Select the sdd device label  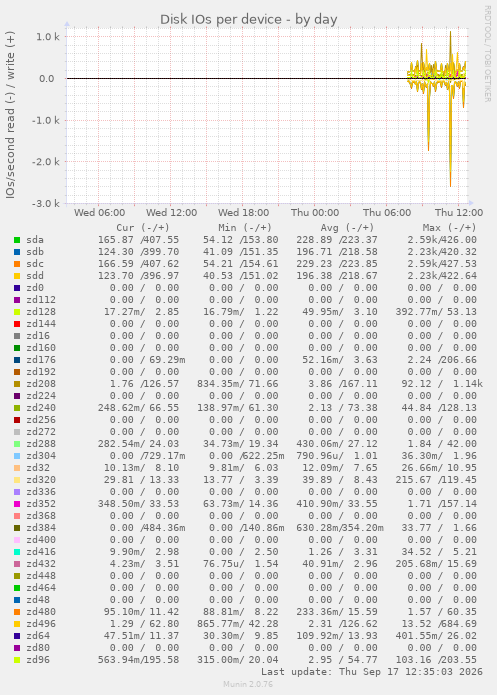click(35, 276)
